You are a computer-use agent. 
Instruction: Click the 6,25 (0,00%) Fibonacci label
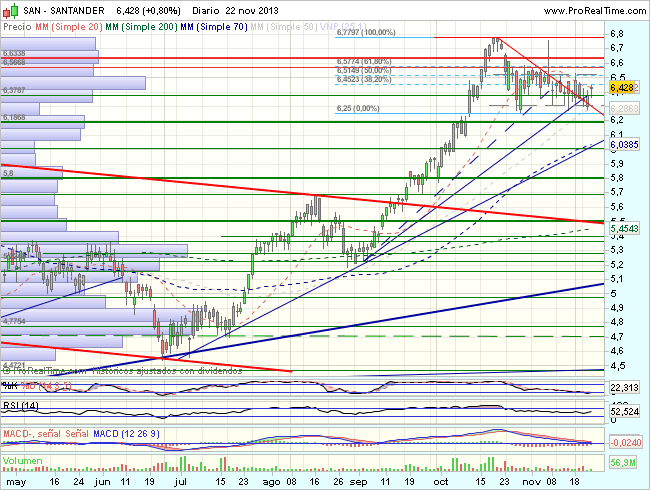pos(358,108)
